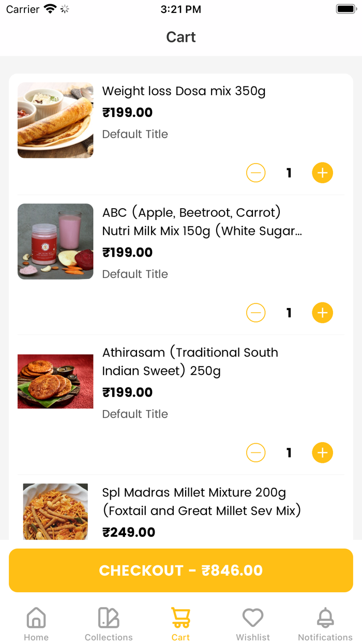View ABC Nutri Milk Mix thumbnail

[55, 241]
